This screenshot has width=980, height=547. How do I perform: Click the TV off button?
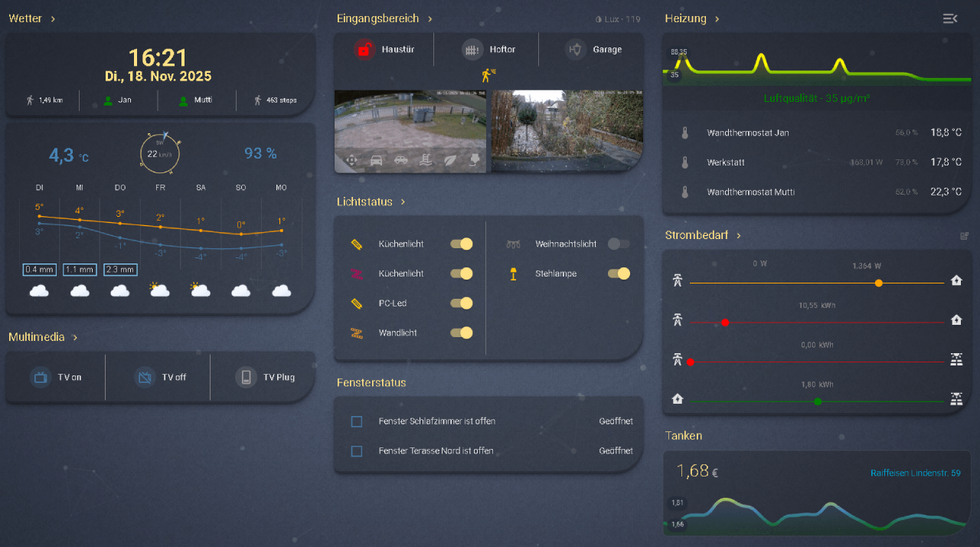click(158, 377)
